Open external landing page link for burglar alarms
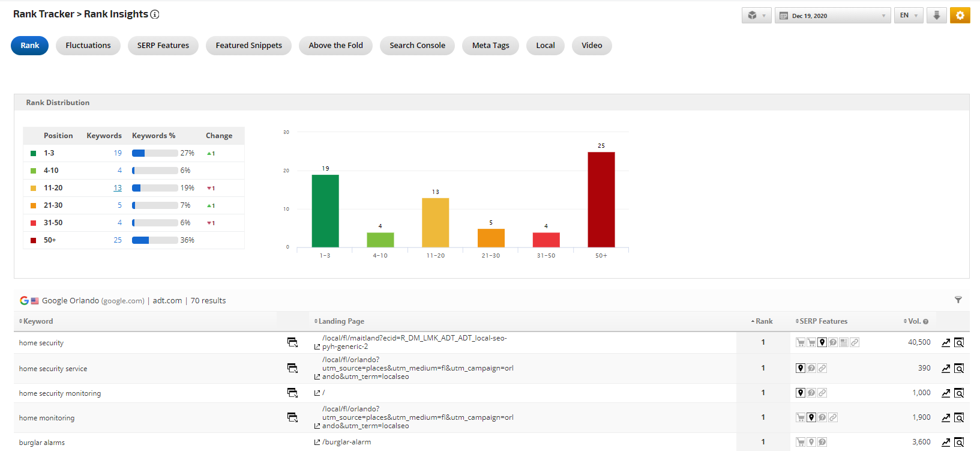Viewport: 980px width, 451px height. click(317, 443)
